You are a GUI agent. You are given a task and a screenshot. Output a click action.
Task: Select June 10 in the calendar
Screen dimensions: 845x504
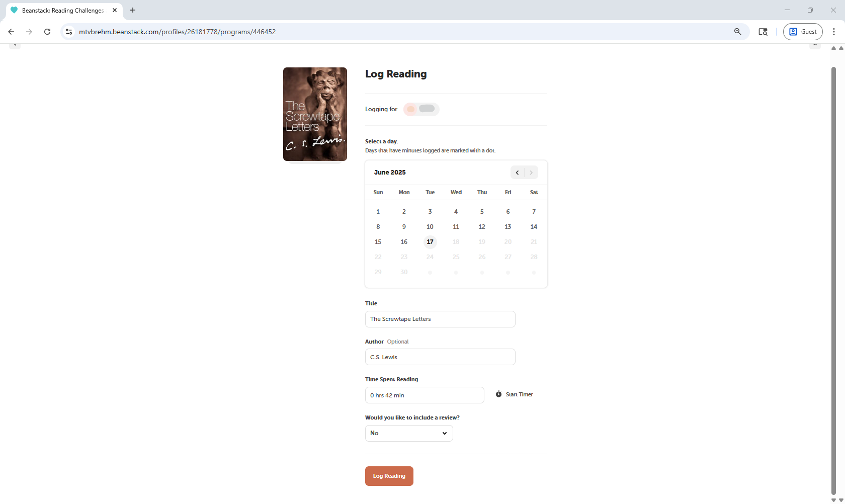[x=430, y=227]
